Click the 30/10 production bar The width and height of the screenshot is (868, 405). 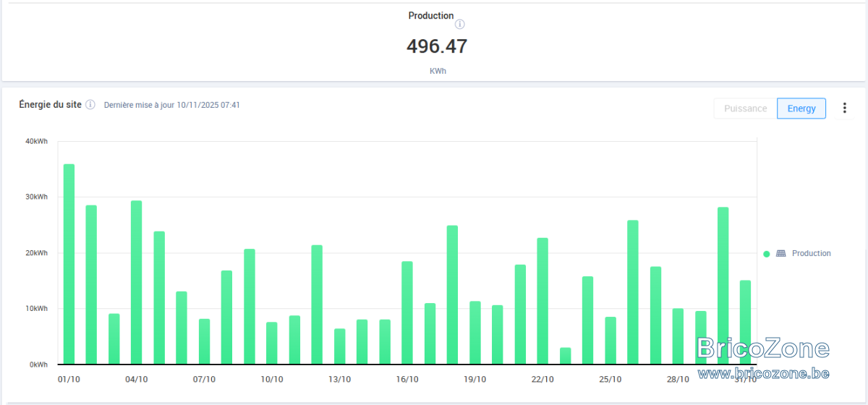click(723, 286)
